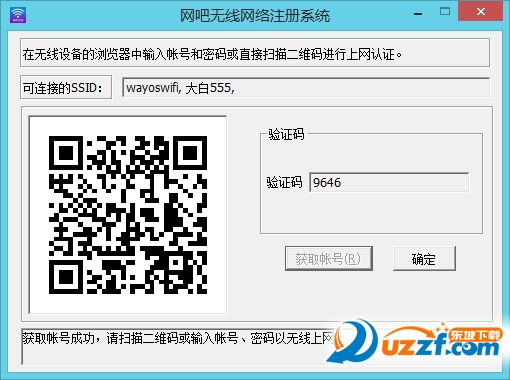Click the 确定 button
Viewport: 510px width, 380px height.
coord(424,259)
